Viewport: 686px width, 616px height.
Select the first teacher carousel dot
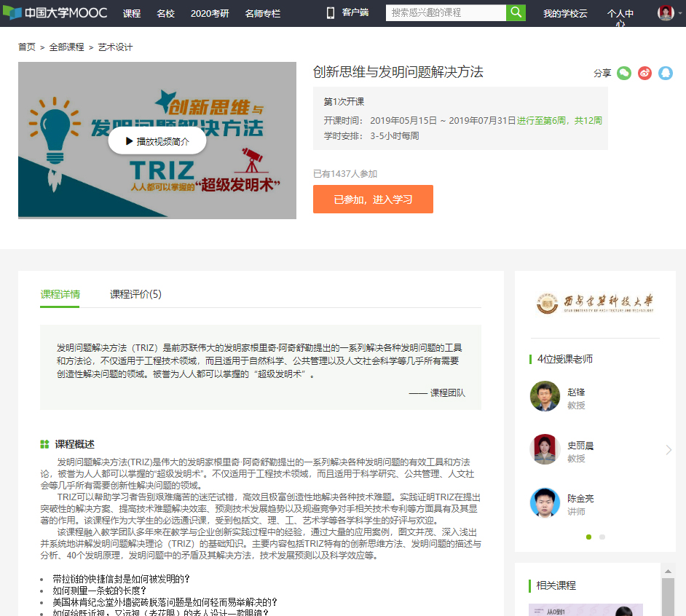click(588, 537)
